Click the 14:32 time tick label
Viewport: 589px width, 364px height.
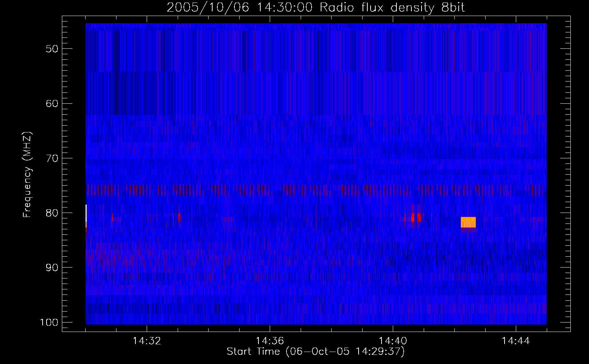(x=147, y=341)
